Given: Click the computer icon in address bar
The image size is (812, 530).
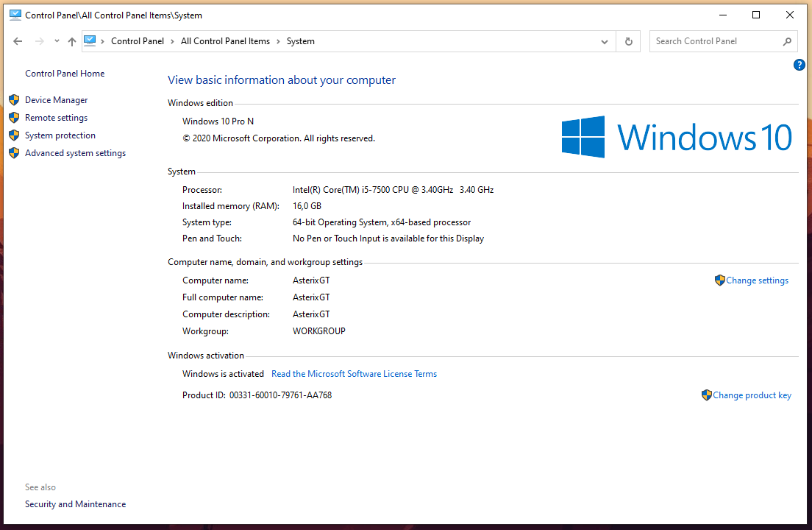Looking at the screenshot, I should [x=90, y=41].
